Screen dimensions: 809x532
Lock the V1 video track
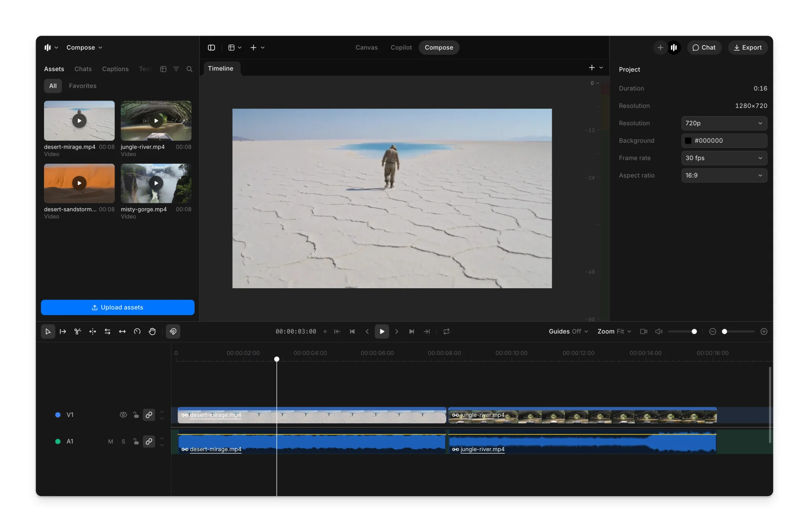136,415
